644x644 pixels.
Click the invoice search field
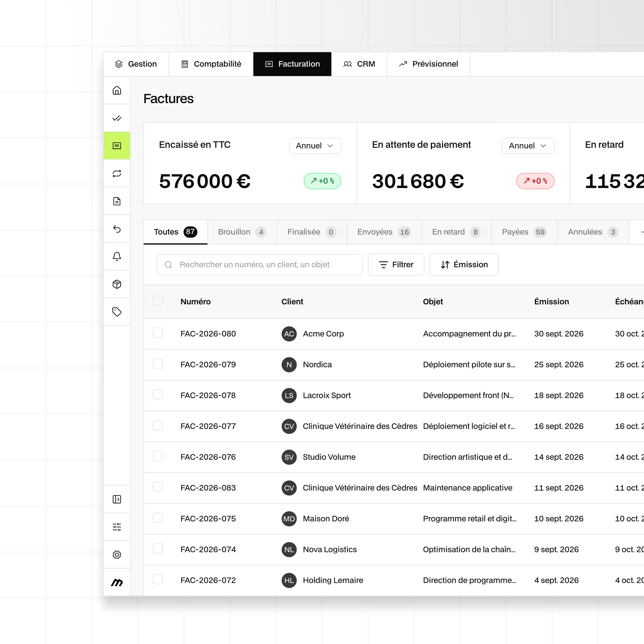[259, 265]
